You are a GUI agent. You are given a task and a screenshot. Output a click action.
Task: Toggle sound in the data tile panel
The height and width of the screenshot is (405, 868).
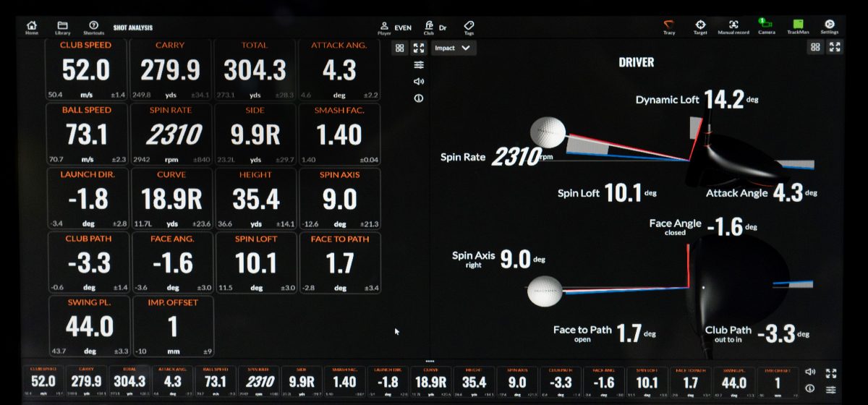tap(419, 82)
